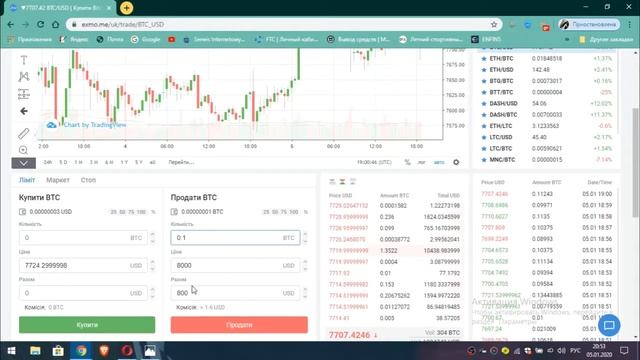Image resolution: width=640 pixels, height=360 pixels.
Task: Switch to the Стоп order tab
Action: coord(88,180)
